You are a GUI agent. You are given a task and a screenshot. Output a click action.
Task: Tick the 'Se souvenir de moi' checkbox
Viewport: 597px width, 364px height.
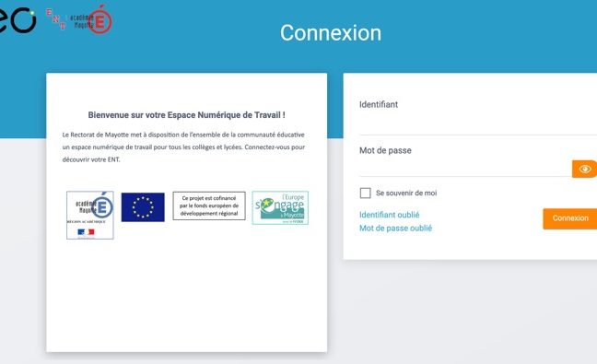365,193
